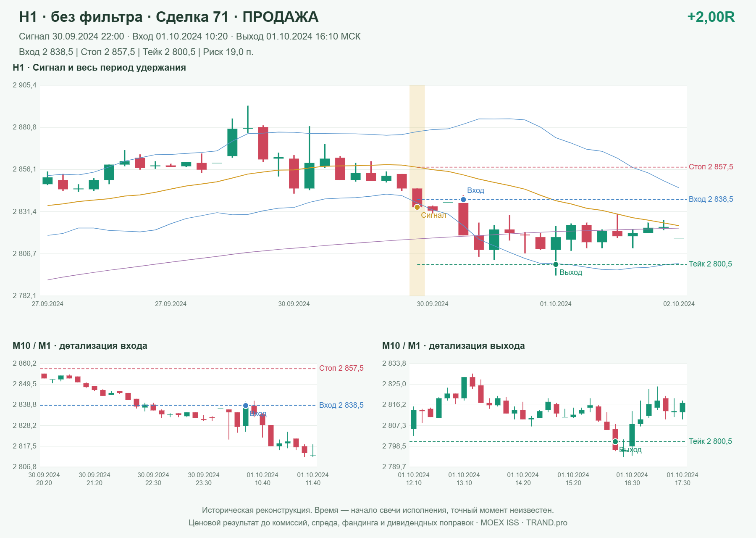The height and width of the screenshot is (538, 756).
Task: Click the green exit marker dot on H1 chart
Action: 556,264
